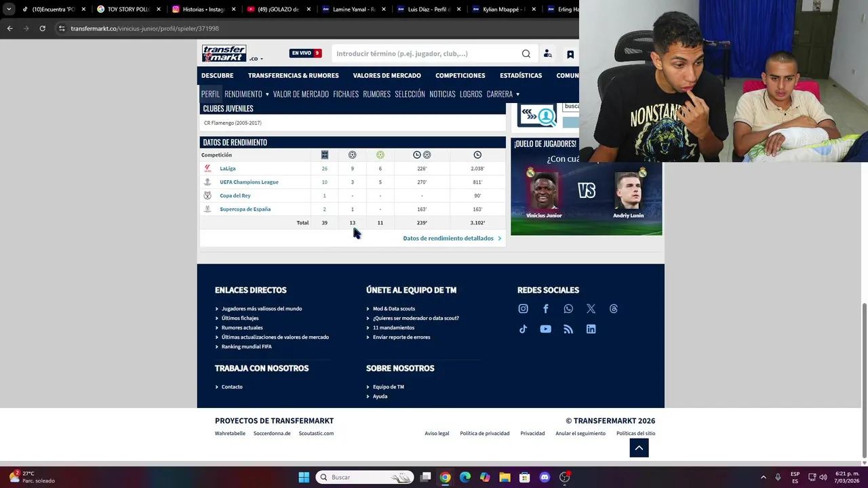Click the Andriy Lunin duel portrait
This screenshot has height=488, width=868.
tap(629, 191)
